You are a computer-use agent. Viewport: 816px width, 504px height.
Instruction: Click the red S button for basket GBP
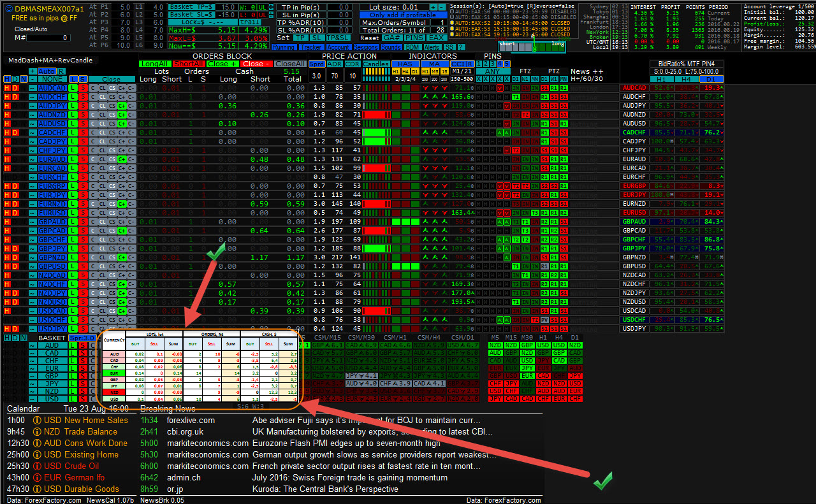[83, 376]
